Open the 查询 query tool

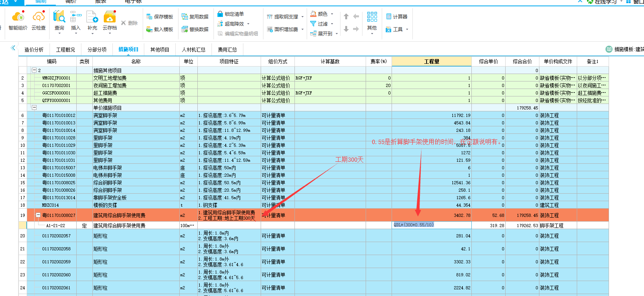point(59,22)
